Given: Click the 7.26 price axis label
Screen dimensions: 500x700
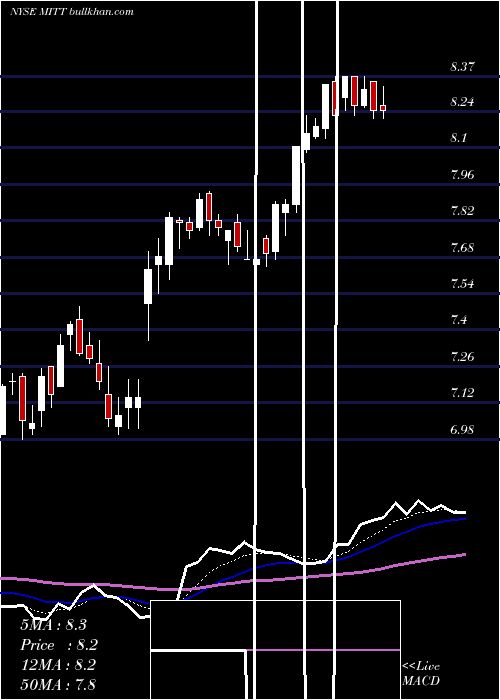Looking at the screenshot, I should (462, 356).
